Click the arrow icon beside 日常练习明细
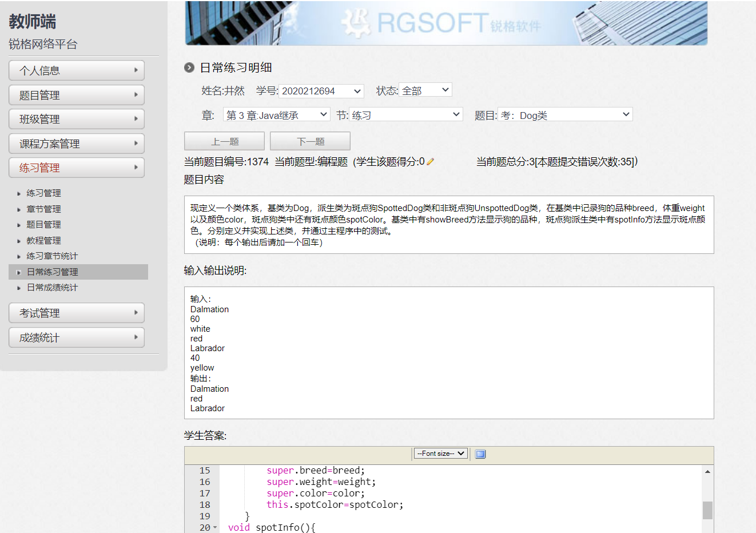Viewport: 756px width, 533px height. click(x=189, y=67)
